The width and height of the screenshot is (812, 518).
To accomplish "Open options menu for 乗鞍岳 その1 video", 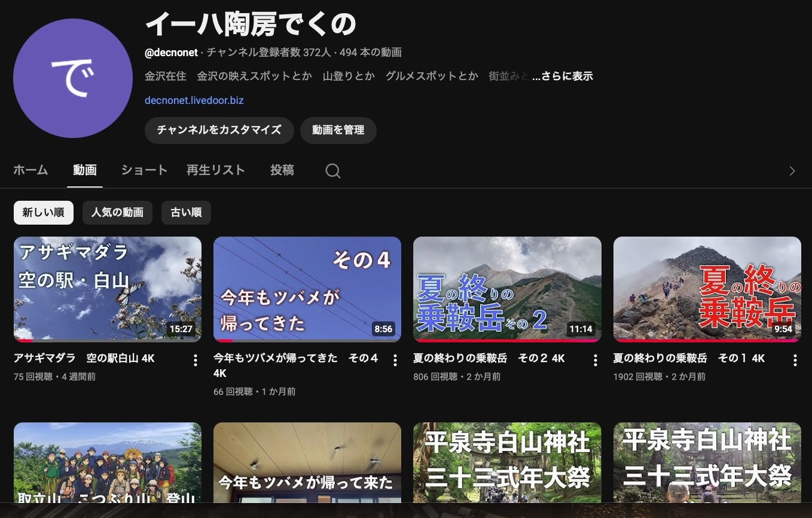I will [x=795, y=360].
